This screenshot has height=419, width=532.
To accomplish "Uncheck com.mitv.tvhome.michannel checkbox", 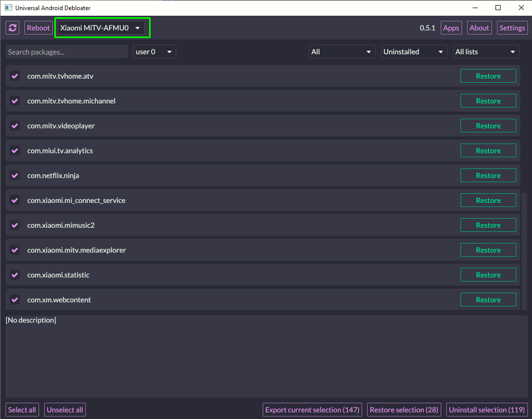I will point(15,101).
